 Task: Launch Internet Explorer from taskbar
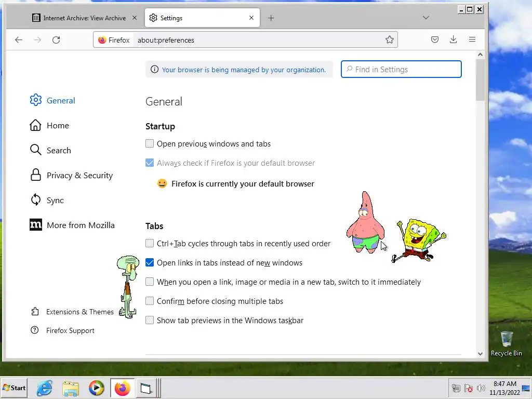tap(45, 388)
